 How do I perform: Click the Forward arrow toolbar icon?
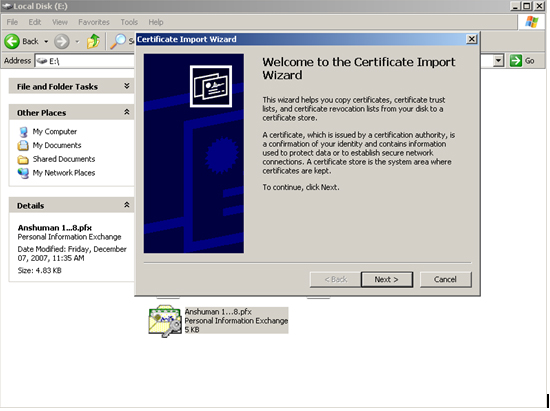point(62,41)
